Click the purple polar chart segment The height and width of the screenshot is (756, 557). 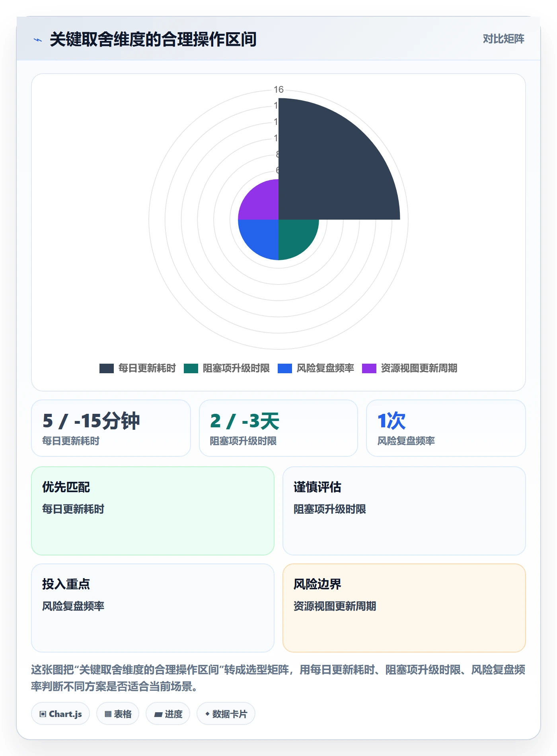[x=262, y=203]
